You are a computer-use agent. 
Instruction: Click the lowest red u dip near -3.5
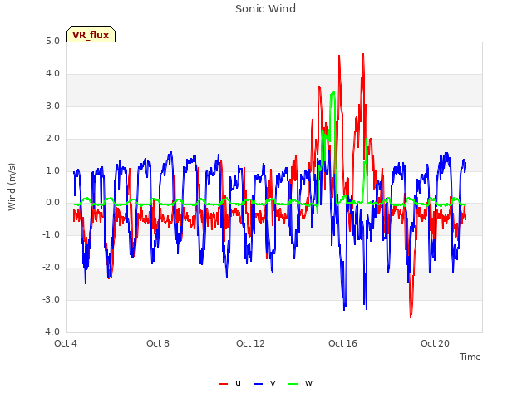[411, 316]
